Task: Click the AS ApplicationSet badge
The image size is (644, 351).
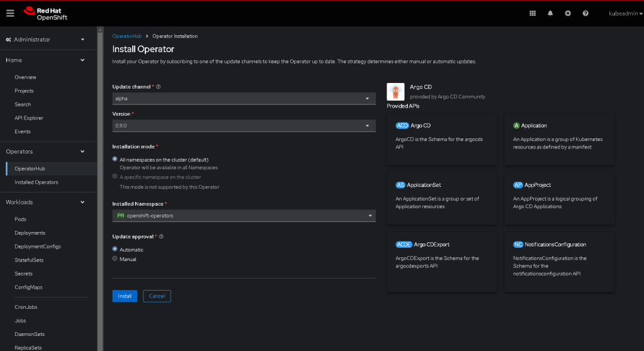Action: [x=400, y=185]
